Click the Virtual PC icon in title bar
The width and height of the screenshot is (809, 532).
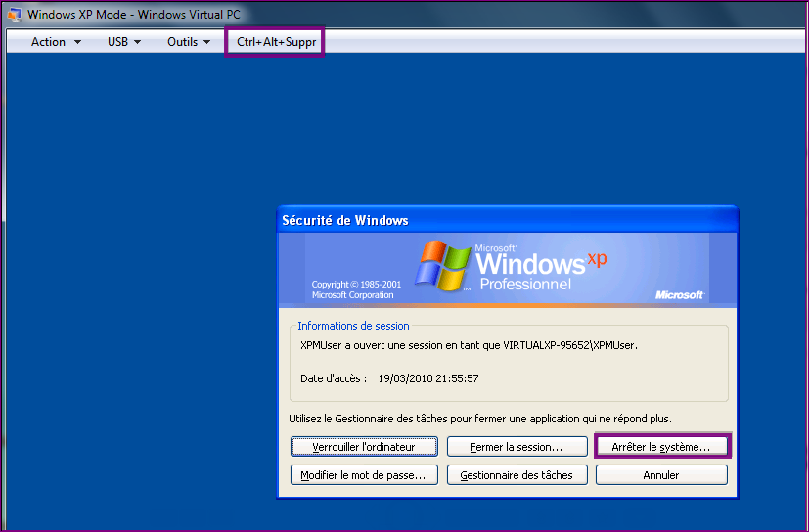[x=15, y=15]
